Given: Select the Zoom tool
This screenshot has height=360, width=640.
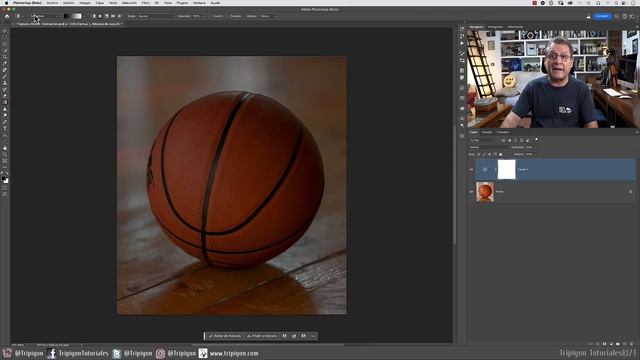Looking at the screenshot, I should point(5,155).
